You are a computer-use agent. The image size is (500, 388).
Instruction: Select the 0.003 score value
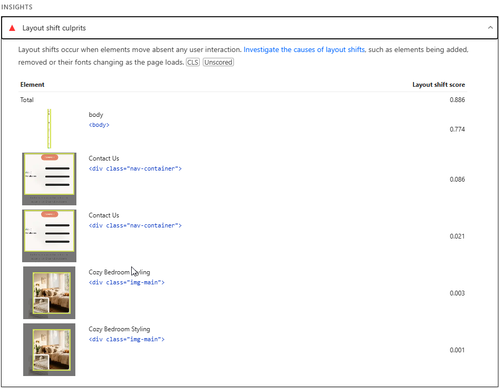457,293
